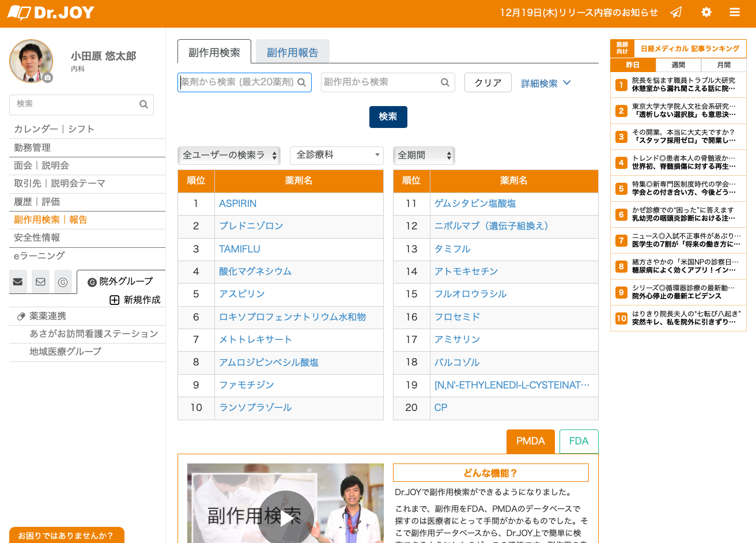The width and height of the screenshot is (756, 543).
Task: Open the outlined envelope icon
Action: [40, 282]
